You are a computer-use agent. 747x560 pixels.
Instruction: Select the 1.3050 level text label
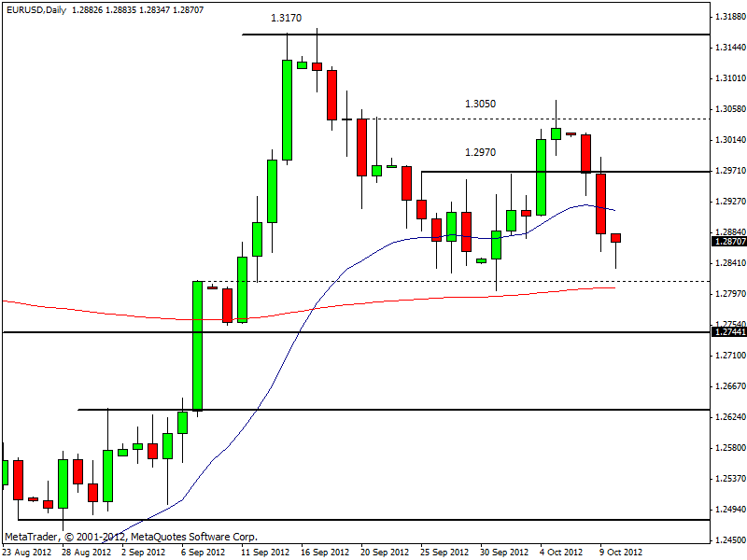[480, 105]
